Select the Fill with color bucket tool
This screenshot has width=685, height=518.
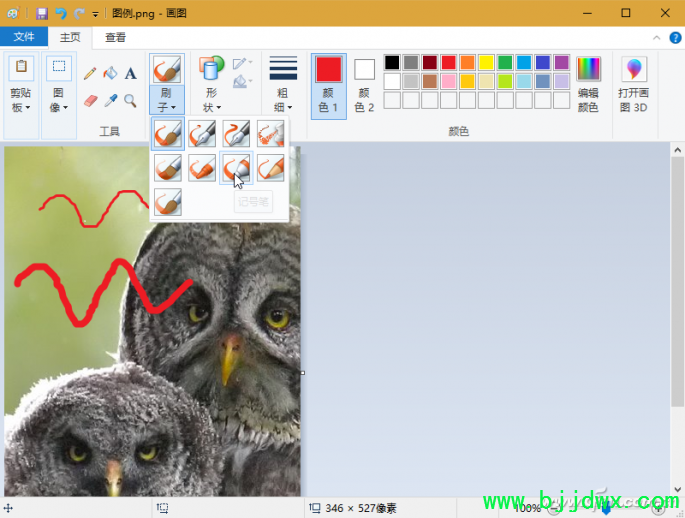click(110, 73)
